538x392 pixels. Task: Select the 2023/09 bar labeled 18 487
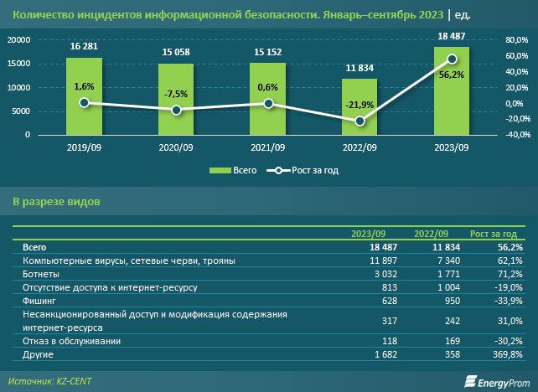[x=452, y=92]
